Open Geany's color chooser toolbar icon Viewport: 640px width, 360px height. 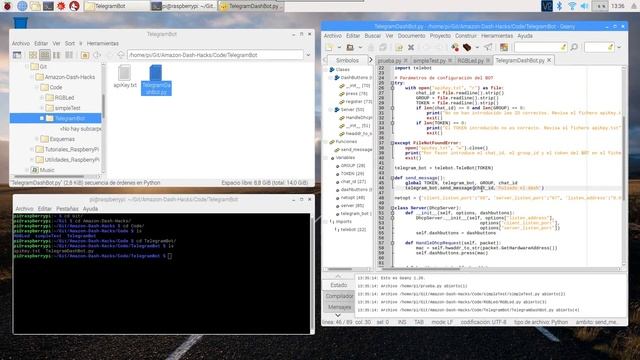pyautogui.click(x=504, y=48)
